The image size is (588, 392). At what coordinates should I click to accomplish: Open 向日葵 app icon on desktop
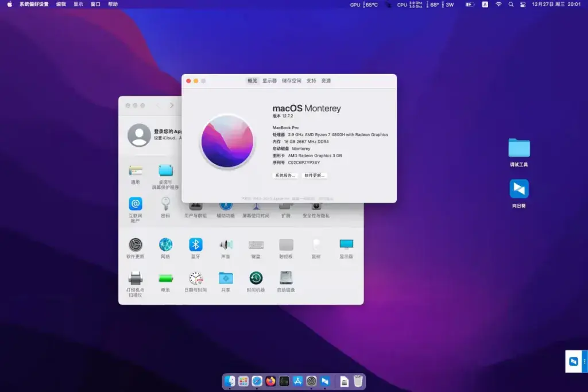pyautogui.click(x=519, y=193)
